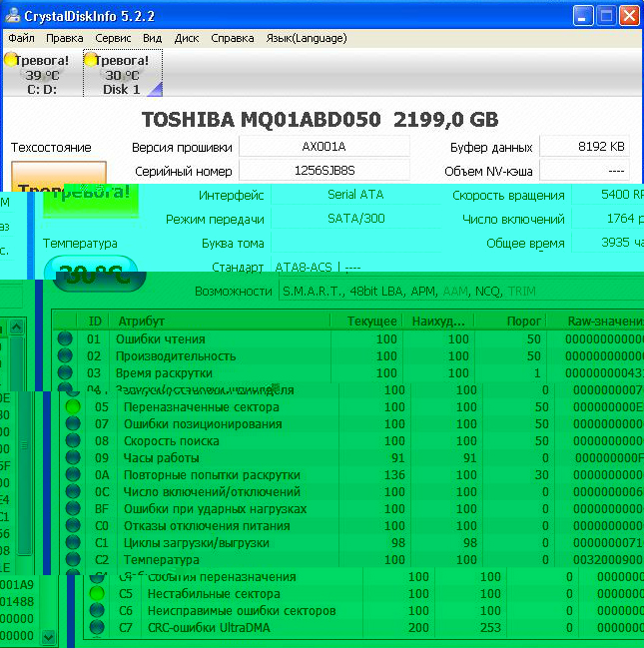Screen dimensions: 644x648
Task: Open the Вид menu
Action: click(x=152, y=38)
